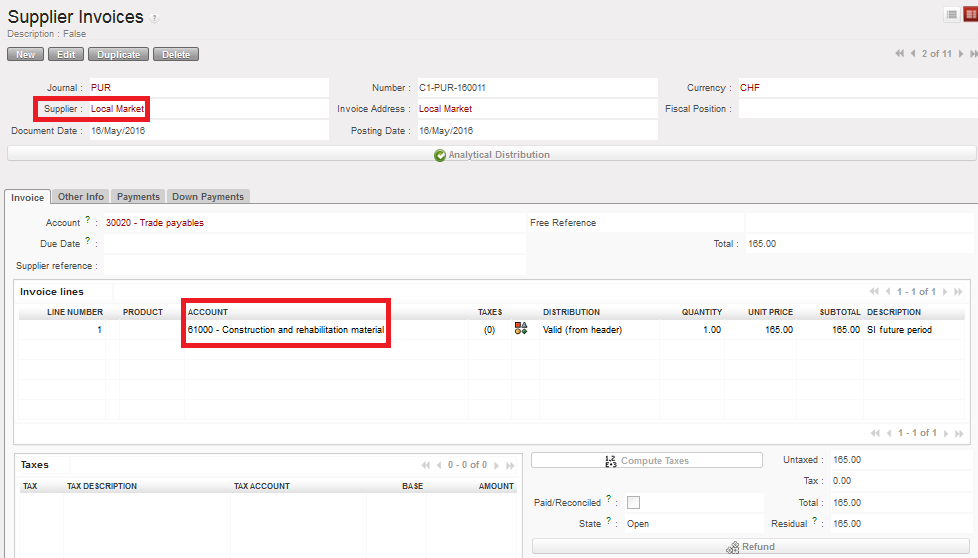This screenshot has width=978, height=558.
Task: Open the Other Info tab
Action: (80, 197)
